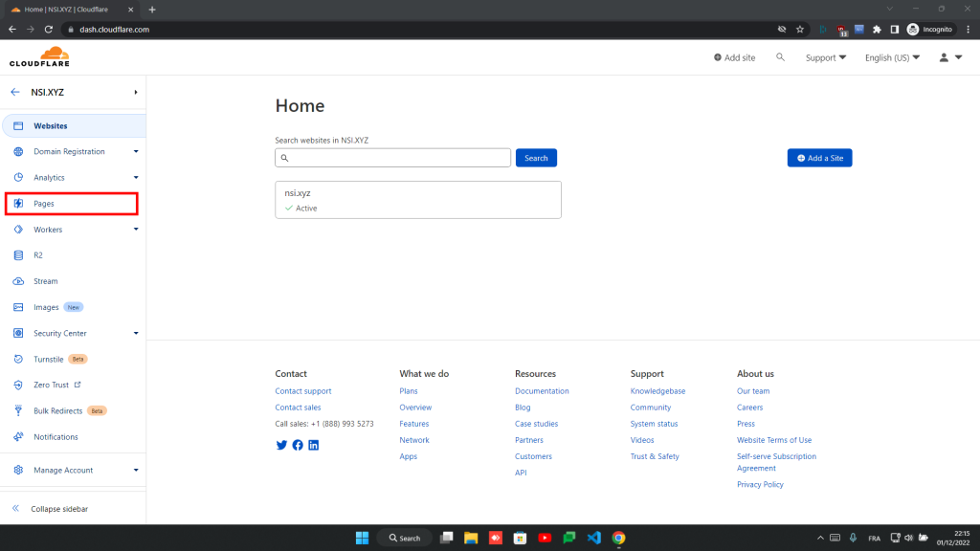
Task: Open Pages in the sidebar
Action: pos(71,204)
